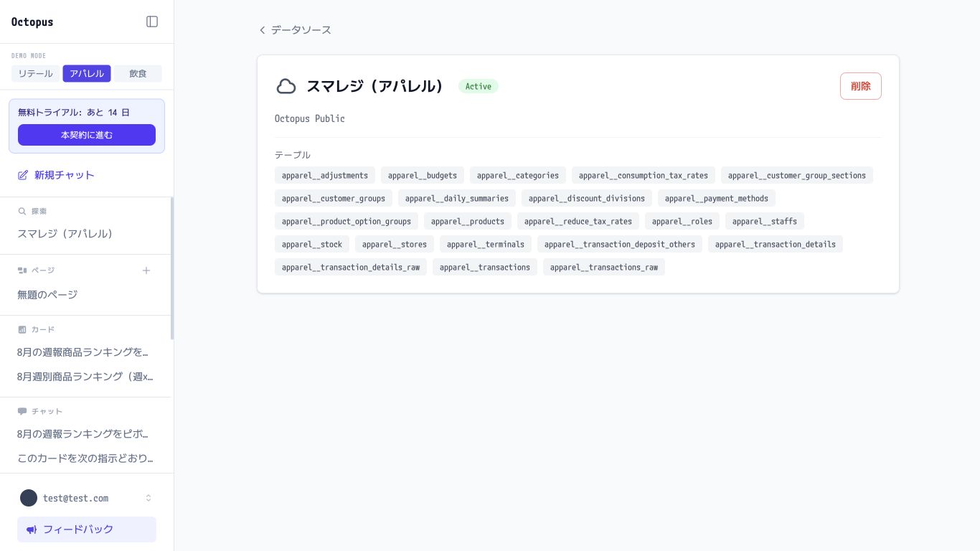980x551 pixels.
Task: Select the アパレル demo mode tab
Action: [x=87, y=74]
